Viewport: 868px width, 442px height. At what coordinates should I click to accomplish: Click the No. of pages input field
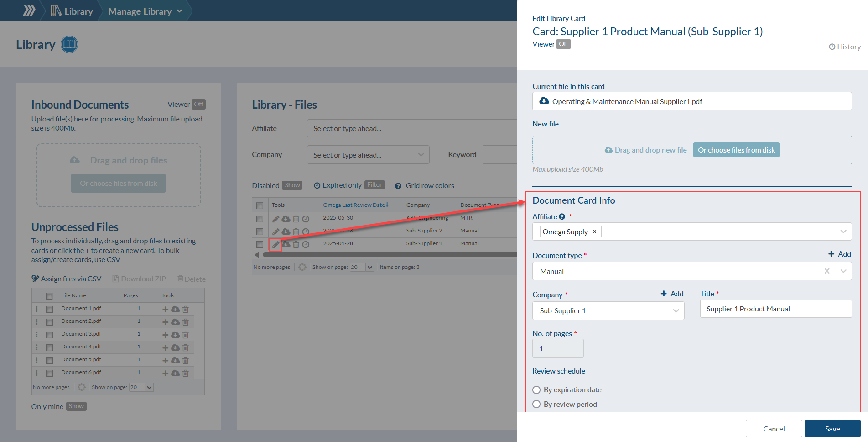(558, 348)
